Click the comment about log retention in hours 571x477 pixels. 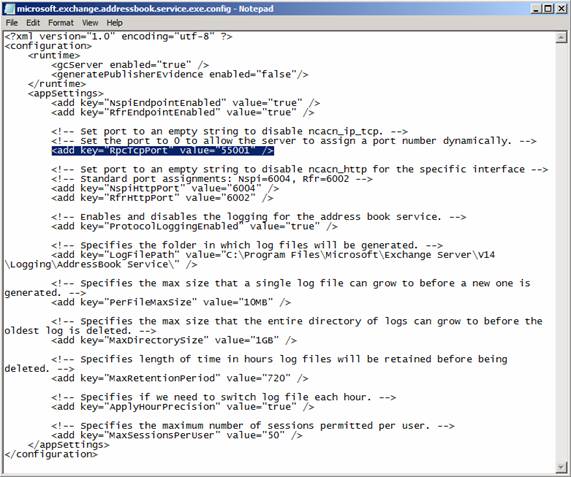tap(279, 359)
